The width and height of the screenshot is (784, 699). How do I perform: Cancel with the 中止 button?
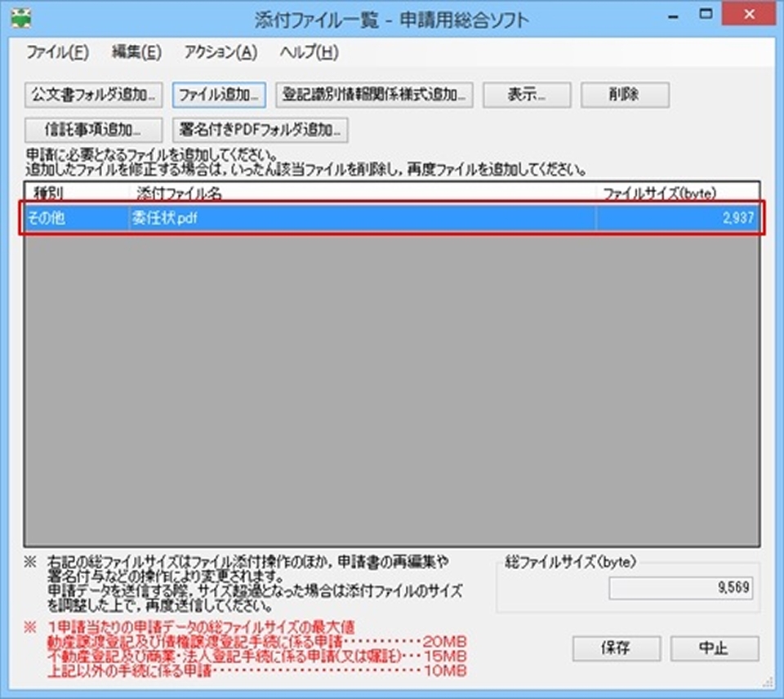[x=715, y=649]
